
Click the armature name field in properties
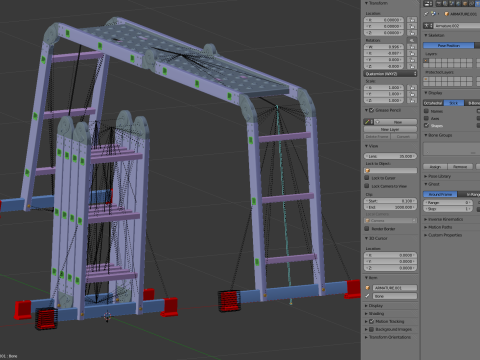[457, 26]
